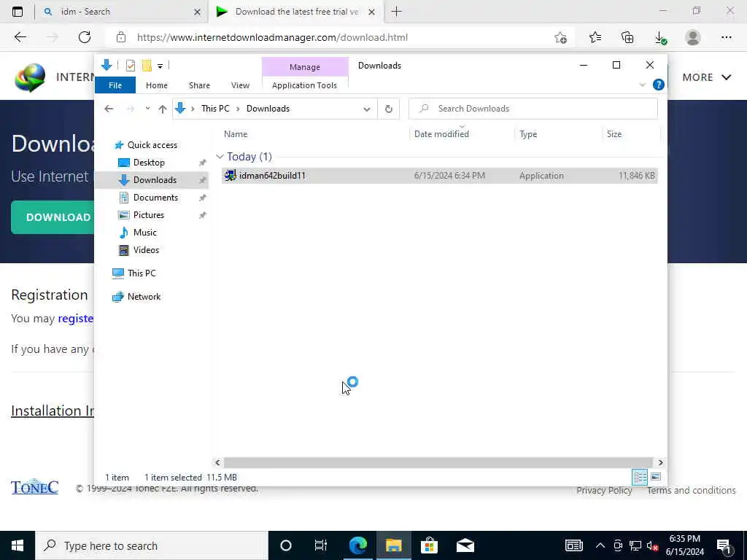Switch to the idm - Search tab
Image resolution: width=747 pixels, height=560 pixels.
[x=123, y=12]
